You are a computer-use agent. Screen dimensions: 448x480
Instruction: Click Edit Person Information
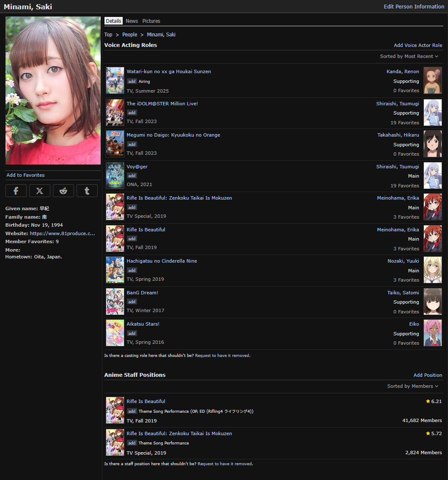tap(414, 6)
